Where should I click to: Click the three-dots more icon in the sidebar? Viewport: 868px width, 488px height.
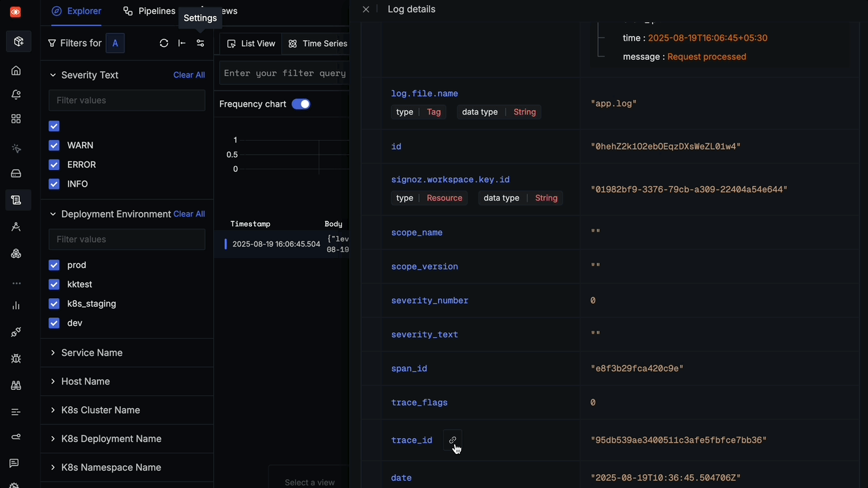pyautogui.click(x=16, y=283)
